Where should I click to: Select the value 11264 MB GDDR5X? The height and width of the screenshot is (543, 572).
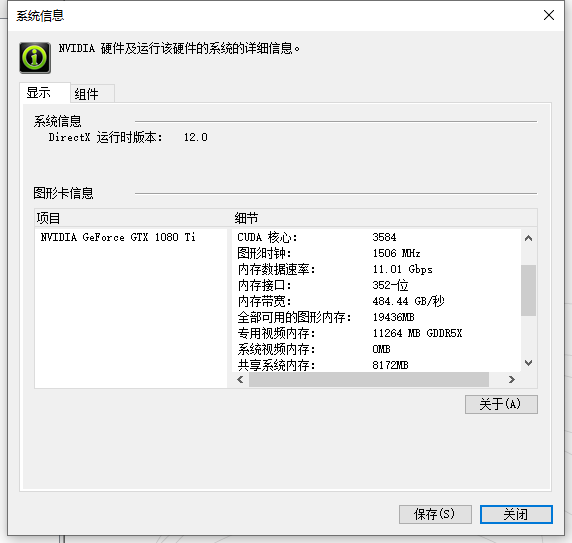(417, 333)
